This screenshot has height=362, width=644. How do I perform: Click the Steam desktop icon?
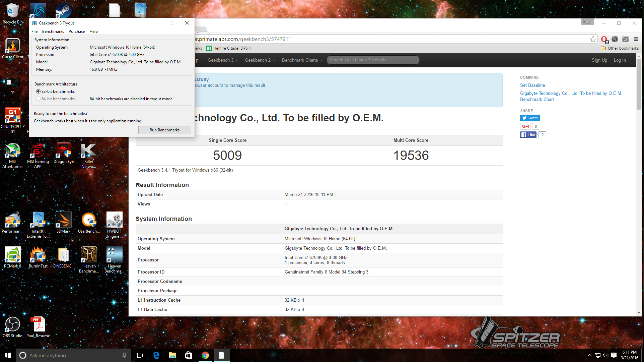(x=63, y=10)
